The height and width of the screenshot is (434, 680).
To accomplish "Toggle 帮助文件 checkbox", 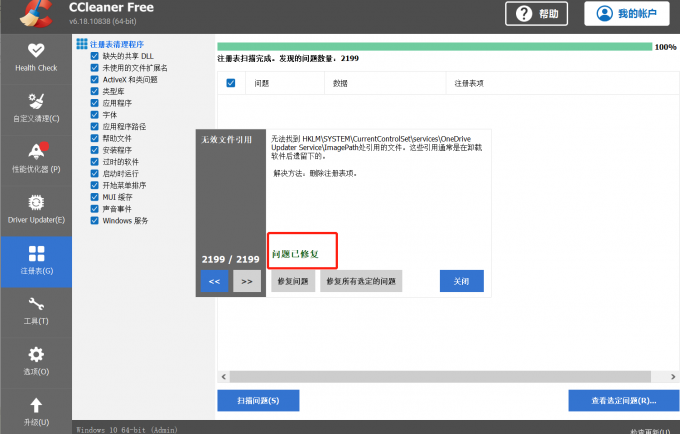I will [94, 138].
